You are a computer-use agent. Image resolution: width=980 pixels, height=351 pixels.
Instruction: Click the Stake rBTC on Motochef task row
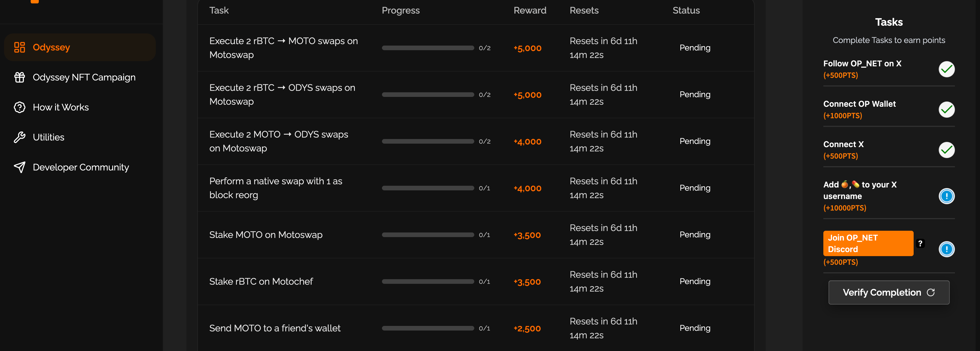[x=261, y=281]
